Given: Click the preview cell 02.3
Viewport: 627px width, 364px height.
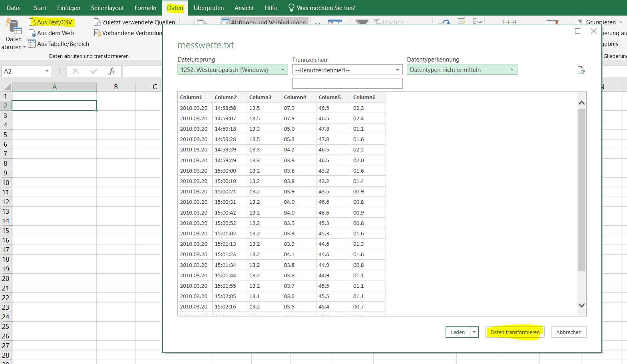Looking at the screenshot, I should (368, 108).
